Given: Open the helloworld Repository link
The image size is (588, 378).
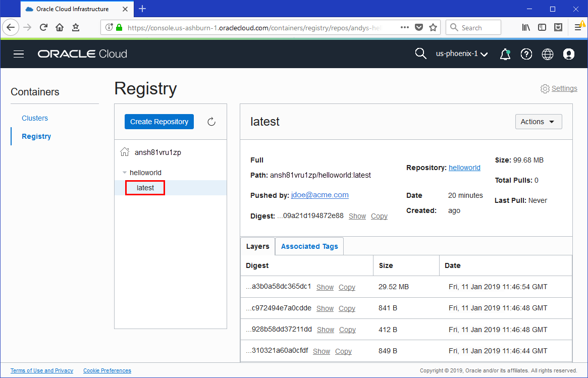Looking at the screenshot, I should 464,168.
